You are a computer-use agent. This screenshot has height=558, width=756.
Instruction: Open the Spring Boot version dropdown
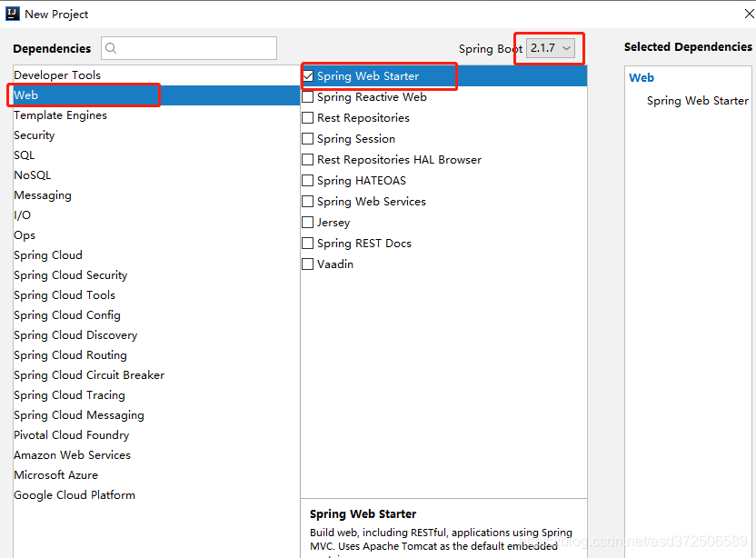click(550, 48)
